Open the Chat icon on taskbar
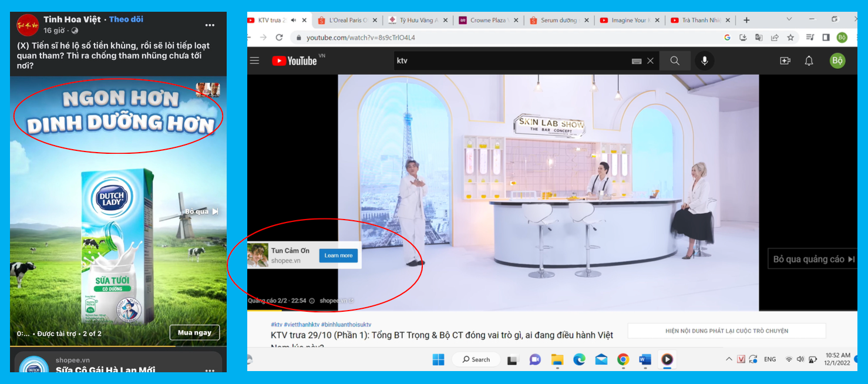868x384 pixels. (535, 359)
